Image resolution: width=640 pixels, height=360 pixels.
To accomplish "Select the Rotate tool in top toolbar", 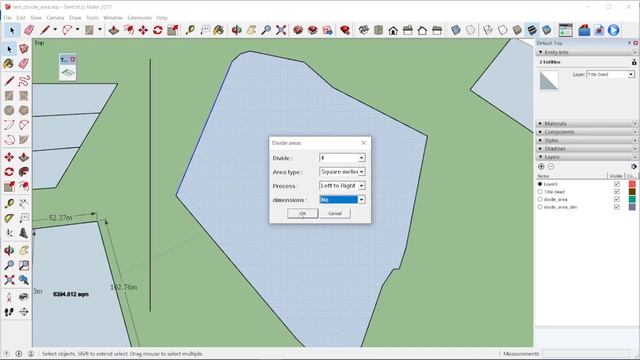I will 158,30.
